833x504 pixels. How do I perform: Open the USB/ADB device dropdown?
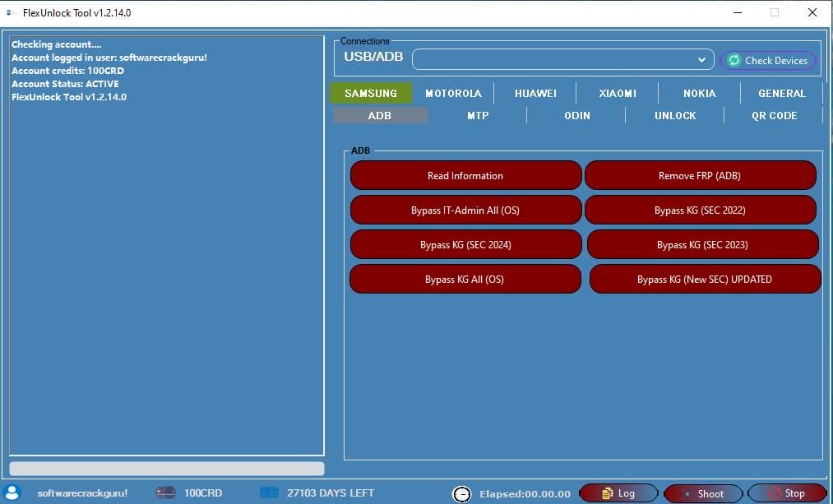701,59
